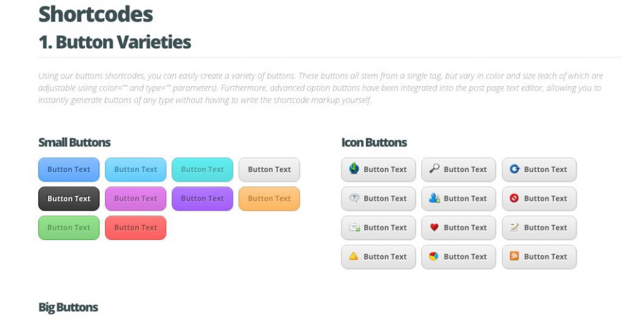Viewport: 644px width, 326px height.
Task: Click the green small Button Text
Action: coord(69,227)
